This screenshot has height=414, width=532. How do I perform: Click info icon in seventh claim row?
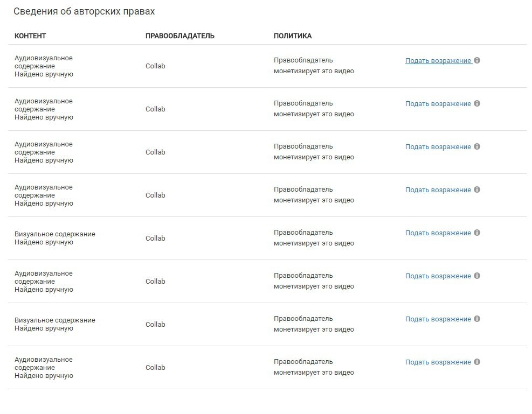pos(476,319)
